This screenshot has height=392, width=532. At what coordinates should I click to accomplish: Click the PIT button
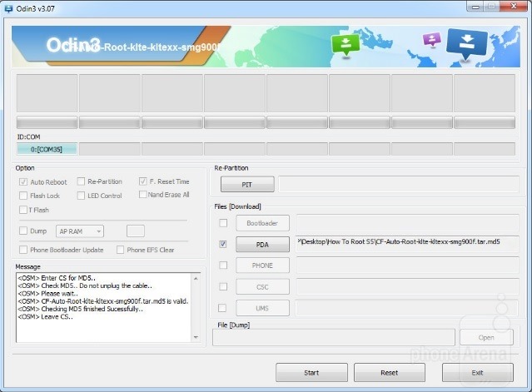[247, 185]
